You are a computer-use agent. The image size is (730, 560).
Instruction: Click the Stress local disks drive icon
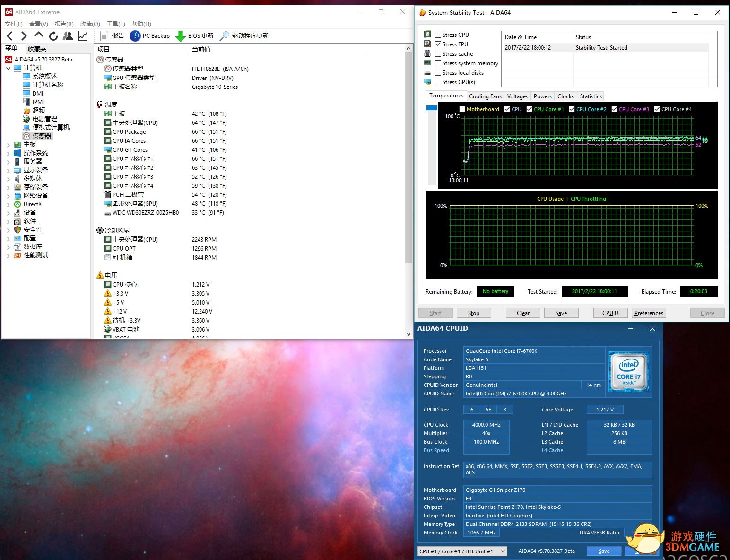427,73
